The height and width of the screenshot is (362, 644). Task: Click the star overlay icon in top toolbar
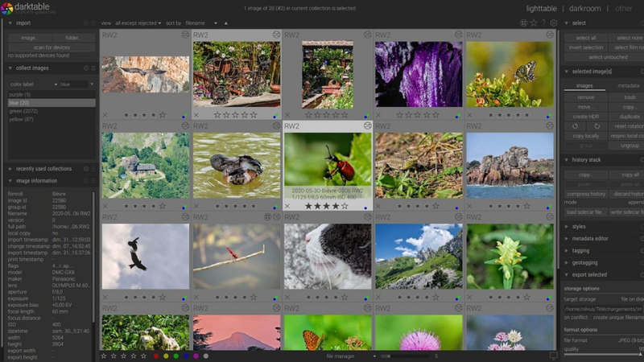(x=534, y=23)
